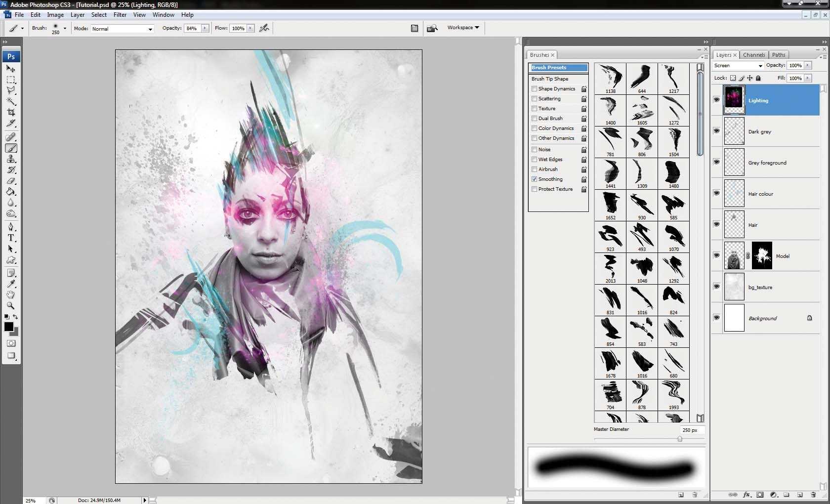Select the Crop tool
830x504 pixels.
click(11, 112)
